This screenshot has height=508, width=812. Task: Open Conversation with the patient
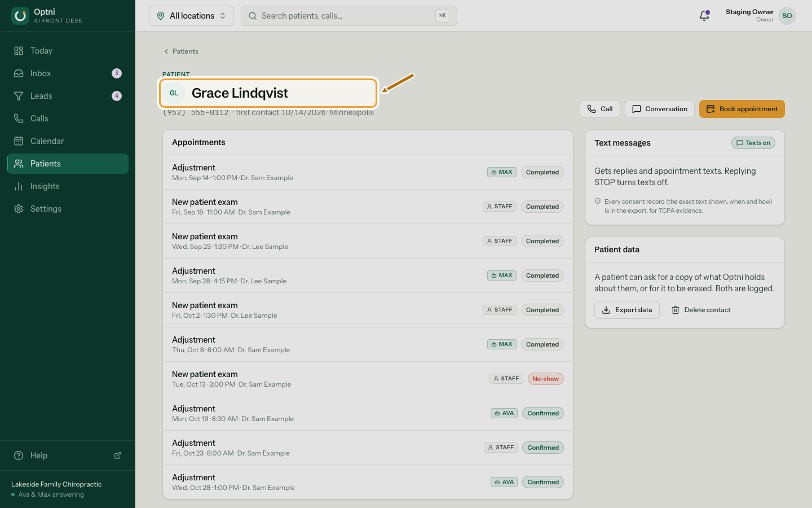pos(660,109)
